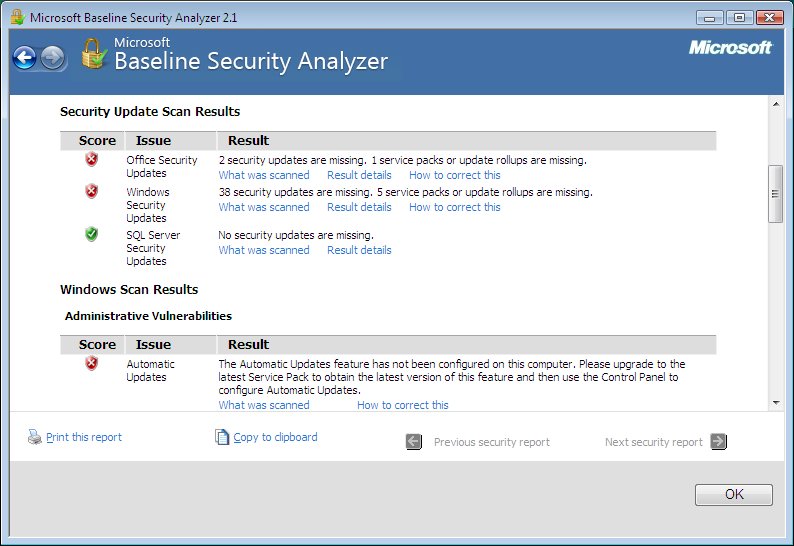The image size is (794, 546).
Task: Click the red shield for Office Security Updates
Action: click(x=91, y=160)
